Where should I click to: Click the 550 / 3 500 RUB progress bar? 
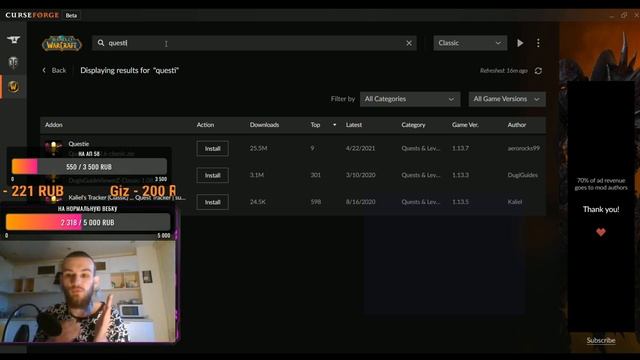pyautogui.click(x=89, y=167)
